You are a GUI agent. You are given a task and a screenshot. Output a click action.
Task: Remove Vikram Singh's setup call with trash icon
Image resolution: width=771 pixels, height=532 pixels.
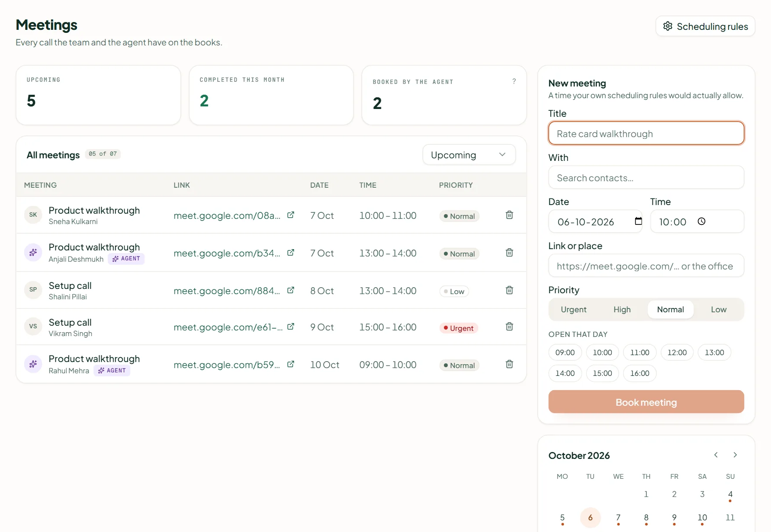click(x=509, y=327)
